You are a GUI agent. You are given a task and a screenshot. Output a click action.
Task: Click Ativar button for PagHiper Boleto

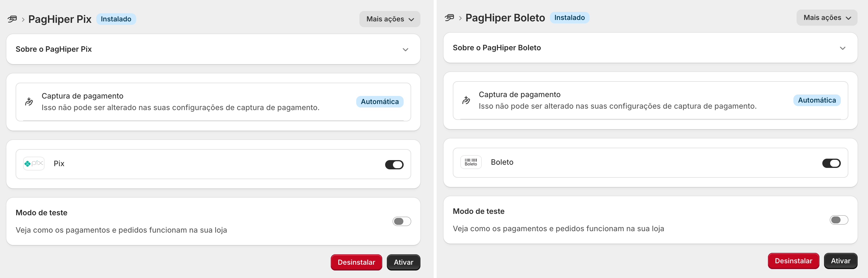(x=840, y=261)
